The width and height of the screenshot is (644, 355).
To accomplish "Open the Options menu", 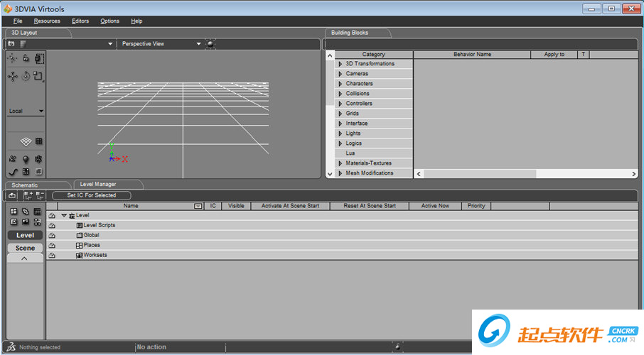I will coord(109,21).
